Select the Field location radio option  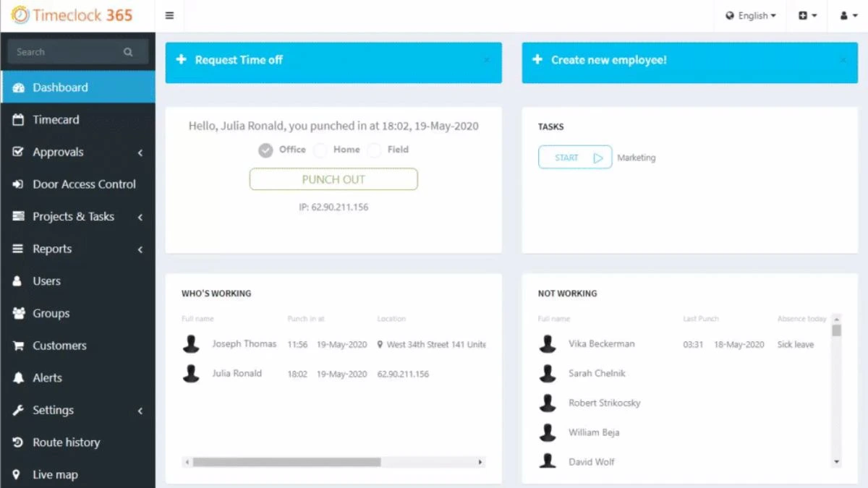(374, 150)
